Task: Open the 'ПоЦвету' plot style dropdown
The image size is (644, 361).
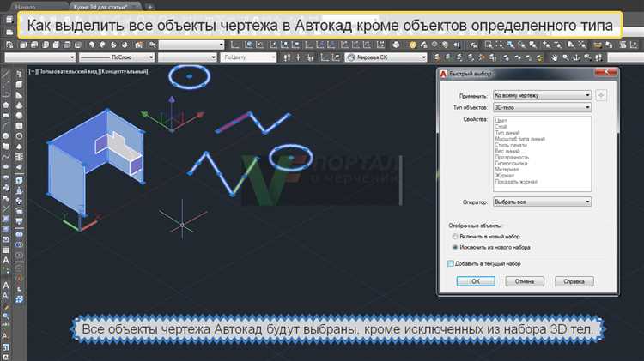Action: 248,57
